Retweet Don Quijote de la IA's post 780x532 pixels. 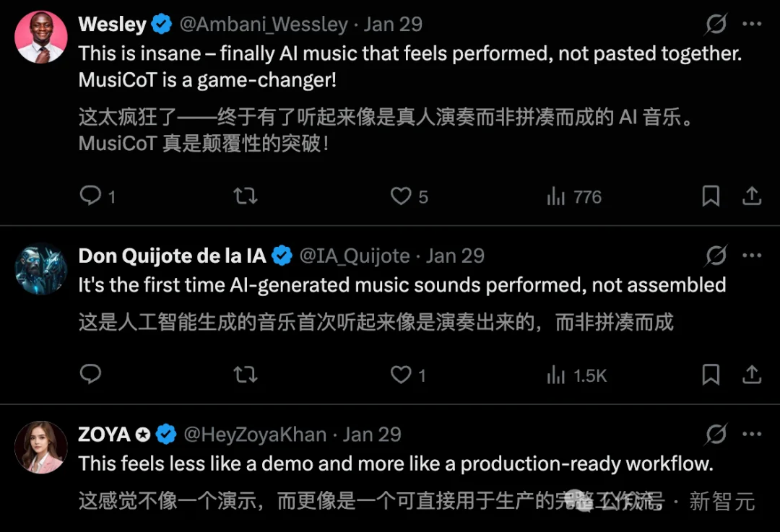pos(246,374)
